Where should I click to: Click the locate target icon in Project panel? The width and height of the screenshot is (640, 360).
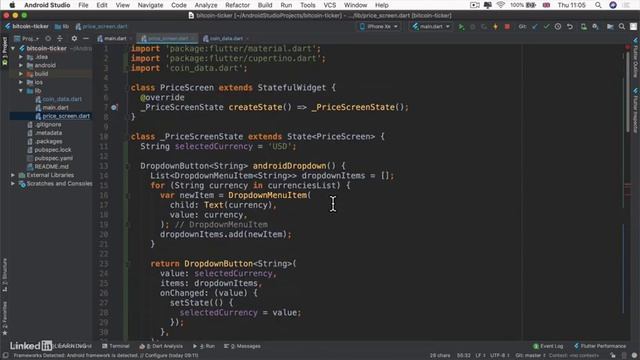(x=48, y=38)
